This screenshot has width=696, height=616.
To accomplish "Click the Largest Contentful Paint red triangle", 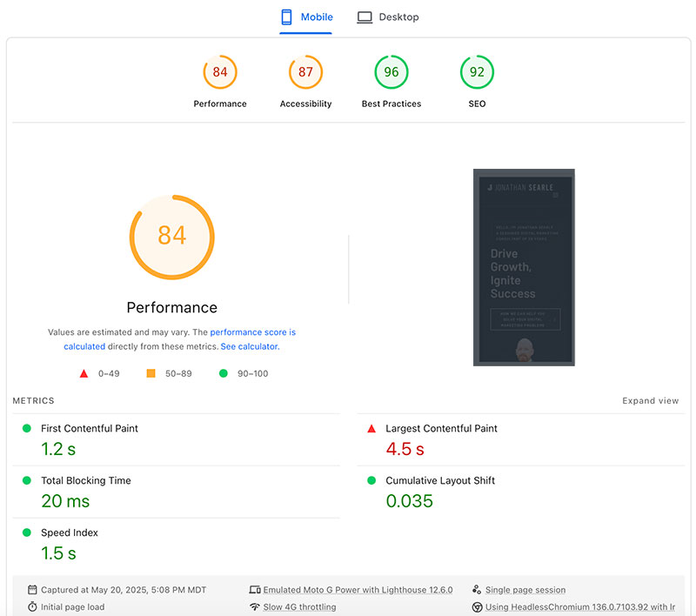I will tap(371, 429).
